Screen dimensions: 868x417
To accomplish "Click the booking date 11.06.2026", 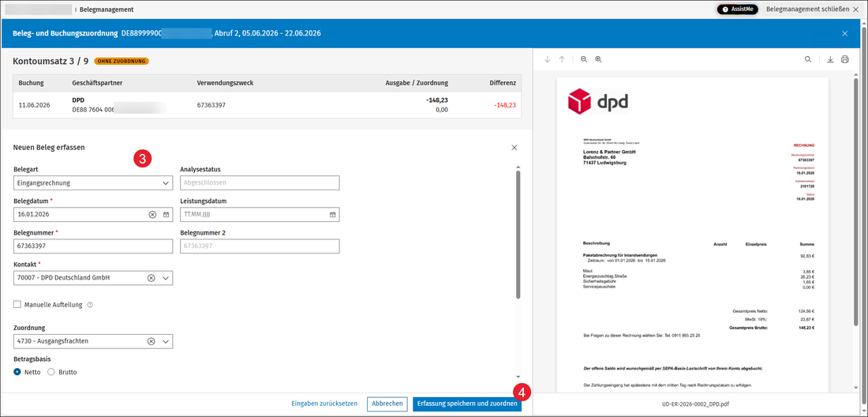I will [34, 105].
